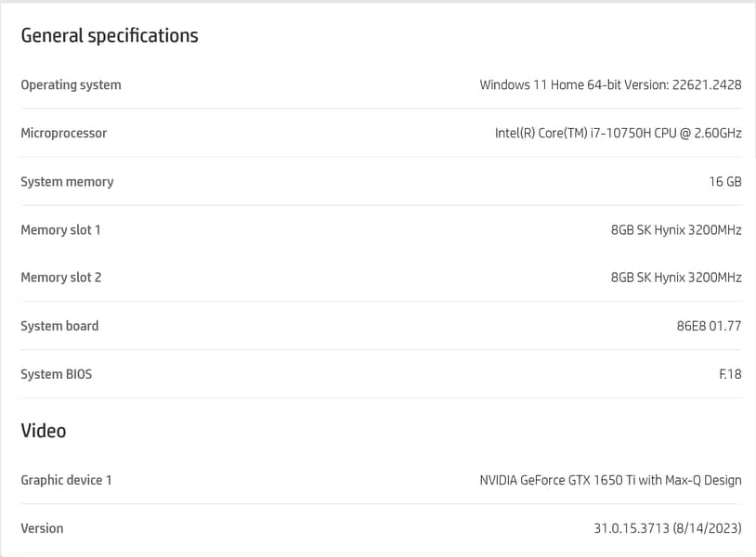Select the System memory label
Screen dimensions: 756x557
(67, 181)
